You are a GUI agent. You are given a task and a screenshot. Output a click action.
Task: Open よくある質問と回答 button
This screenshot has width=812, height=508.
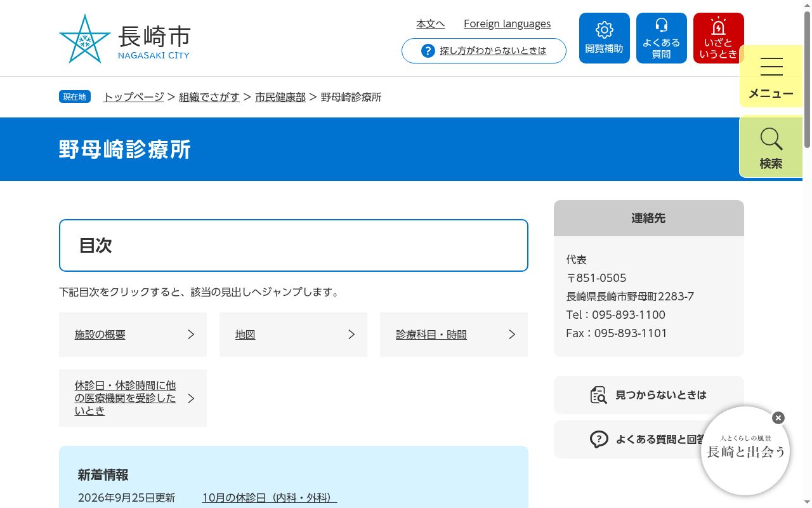tap(648, 439)
